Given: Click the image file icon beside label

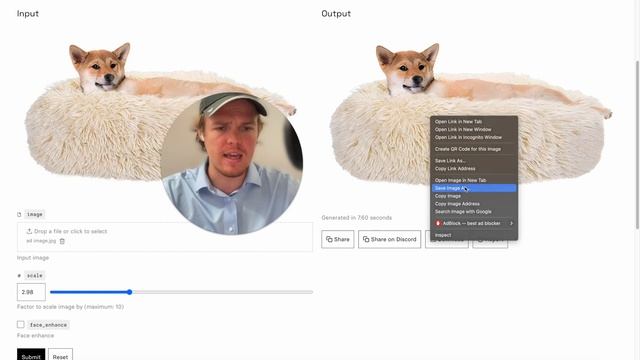Looking at the screenshot, I should [19, 214].
